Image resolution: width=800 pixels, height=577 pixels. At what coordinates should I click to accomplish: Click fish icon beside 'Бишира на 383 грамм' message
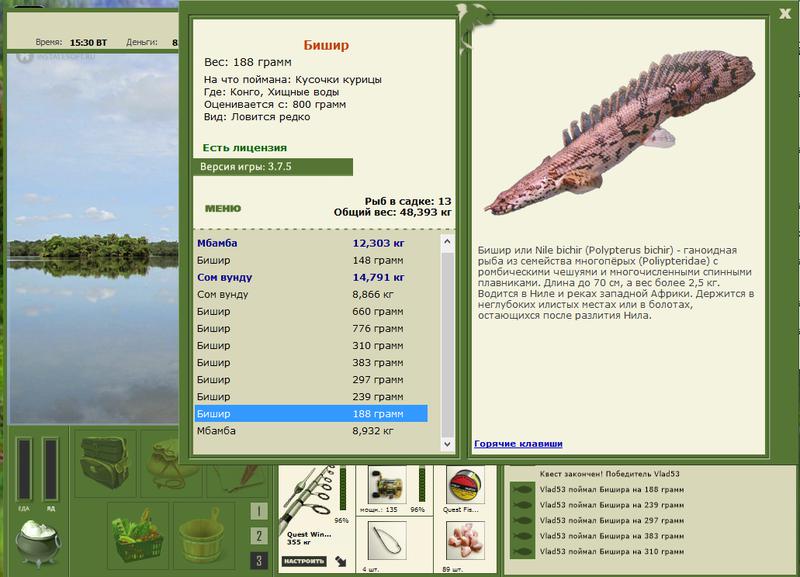(521, 536)
